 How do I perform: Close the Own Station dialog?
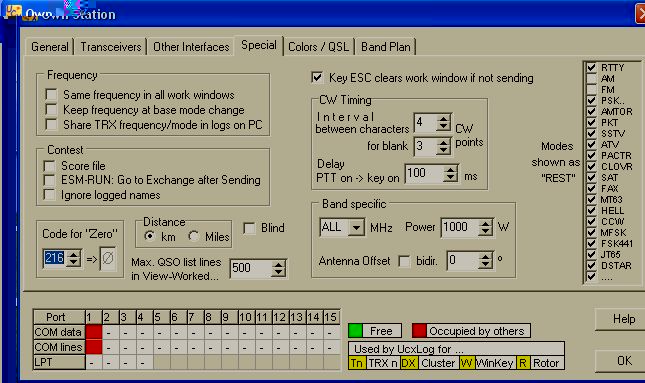pos(641,14)
